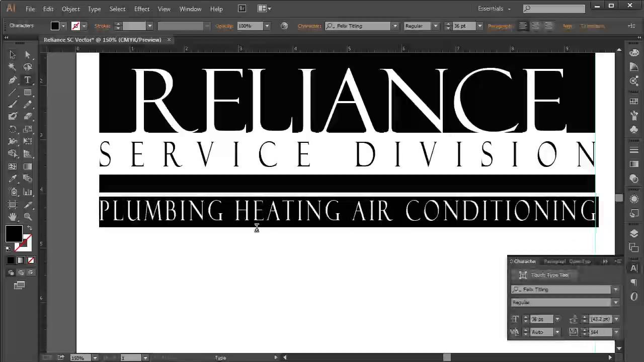Select the Column Graph tool
Image resolution: width=644 pixels, height=362 pixels.
(28, 192)
